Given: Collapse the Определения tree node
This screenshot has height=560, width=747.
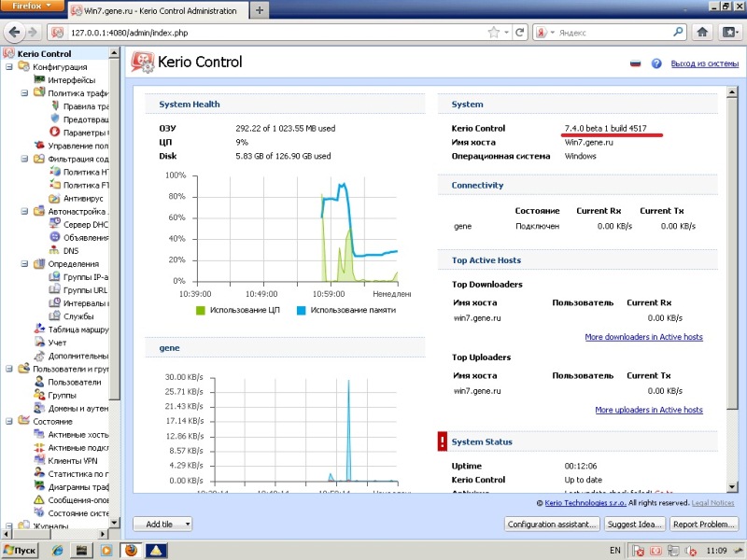Looking at the screenshot, I should tap(24, 263).
